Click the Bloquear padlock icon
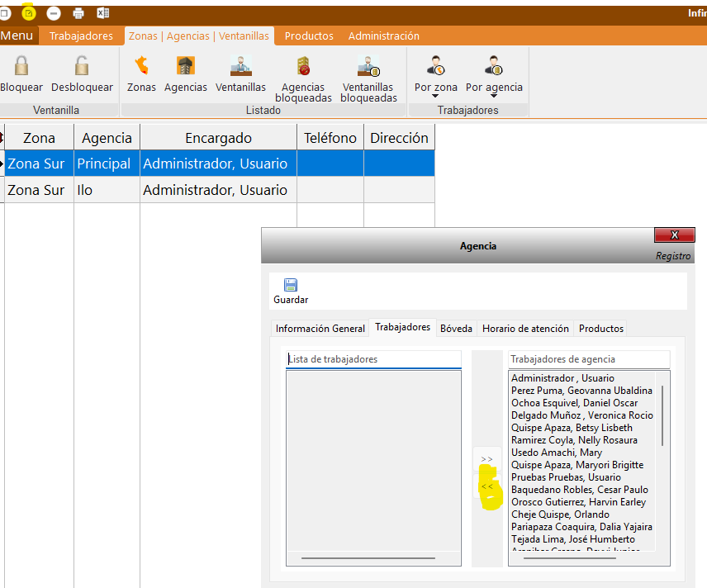The width and height of the screenshot is (707, 588). click(x=21, y=66)
